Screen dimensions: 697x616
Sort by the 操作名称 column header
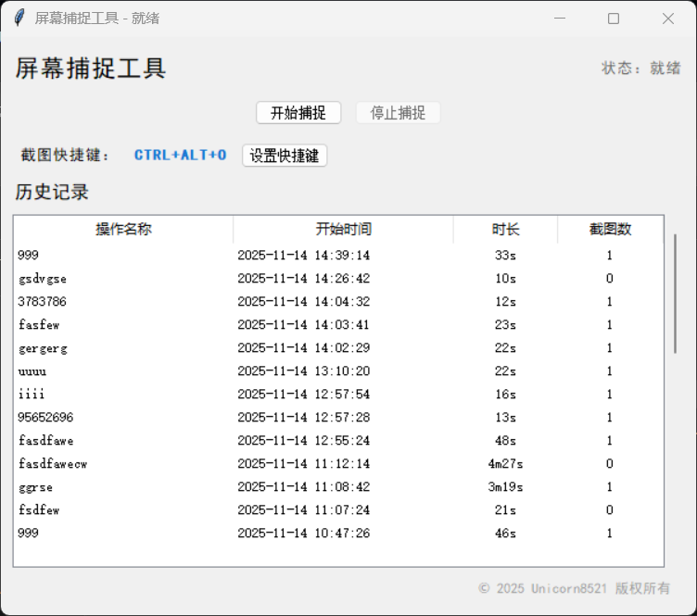coord(123,229)
